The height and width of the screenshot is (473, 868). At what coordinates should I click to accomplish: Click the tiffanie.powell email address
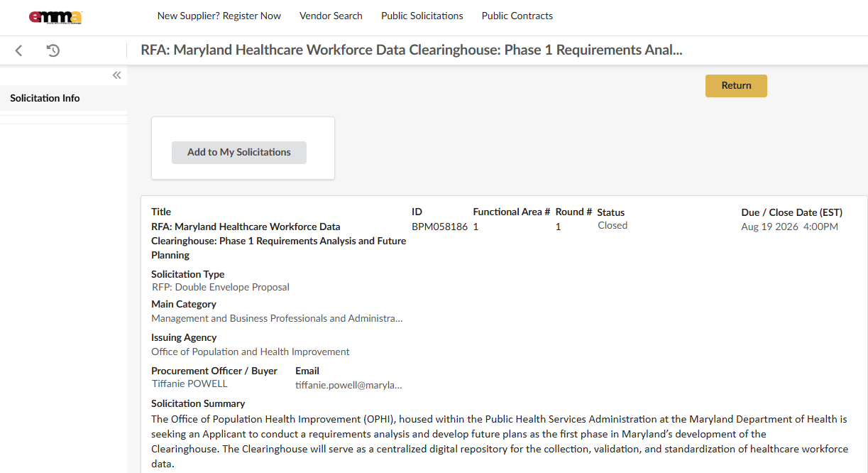coord(348,385)
